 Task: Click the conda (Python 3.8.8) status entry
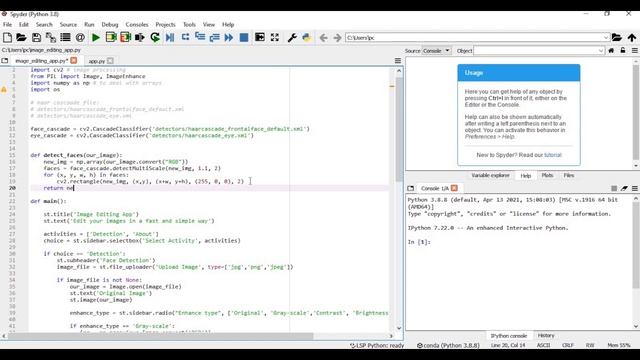[448, 345]
